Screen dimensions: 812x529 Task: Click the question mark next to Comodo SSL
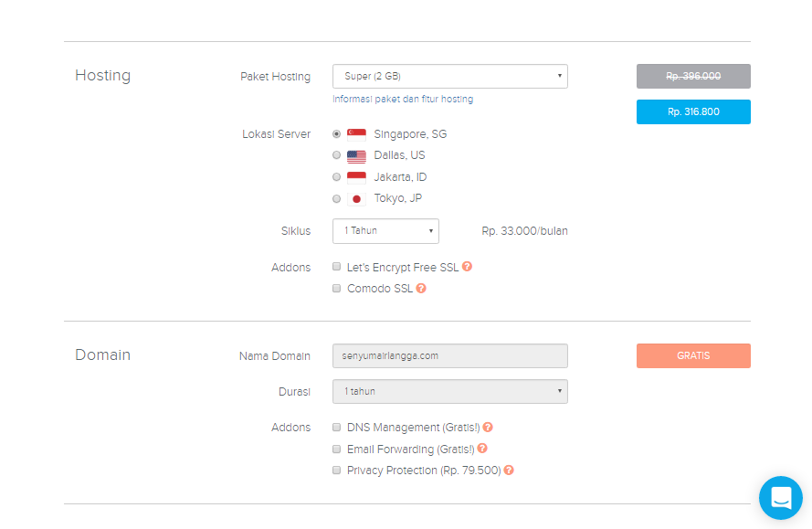pos(421,289)
